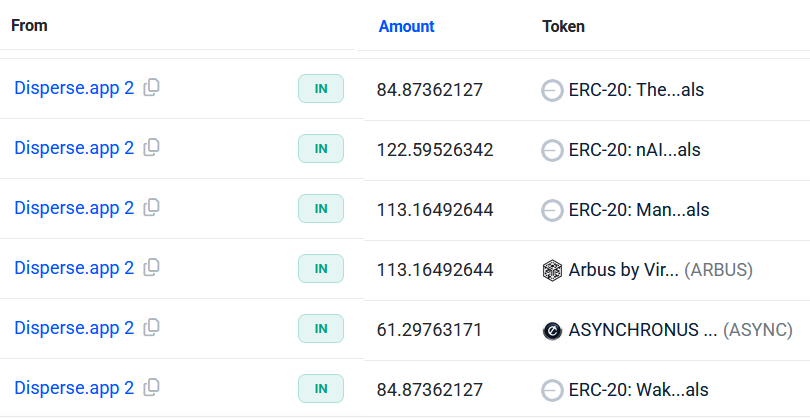Copy Disperse.app 2 address in ERC-20: nAI...als row
This screenshot has height=419, width=810.
[x=151, y=147]
